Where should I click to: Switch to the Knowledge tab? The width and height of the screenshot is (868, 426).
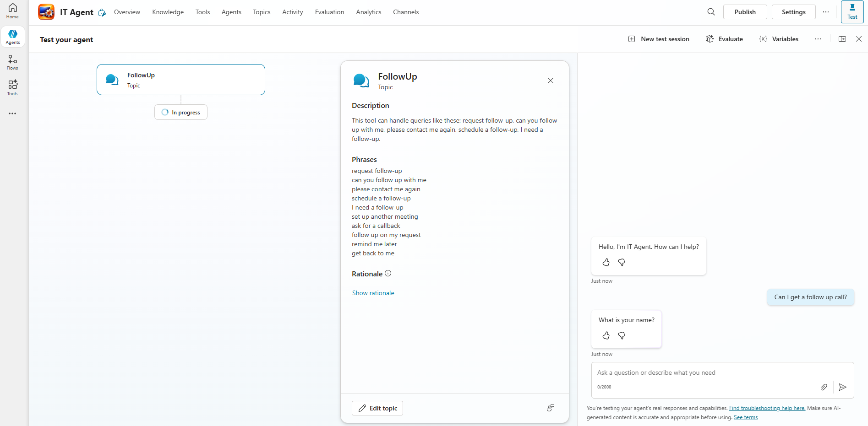coord(168,12)
